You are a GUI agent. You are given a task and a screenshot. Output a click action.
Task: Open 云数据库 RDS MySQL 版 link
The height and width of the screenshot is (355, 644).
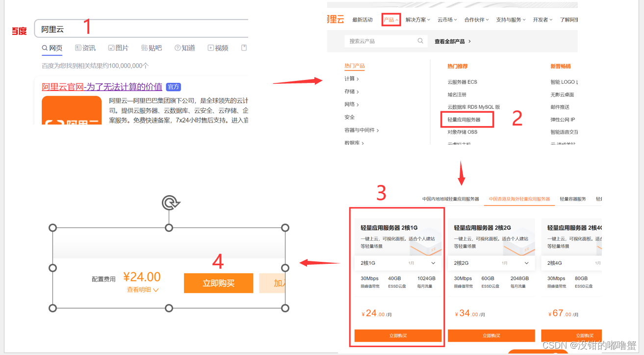(x=474, y=107)
